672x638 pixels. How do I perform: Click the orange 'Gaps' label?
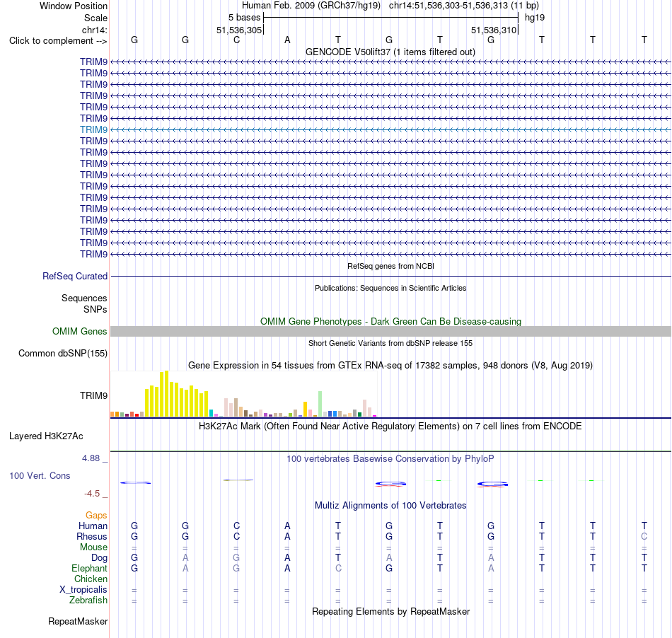coord(96,515)
